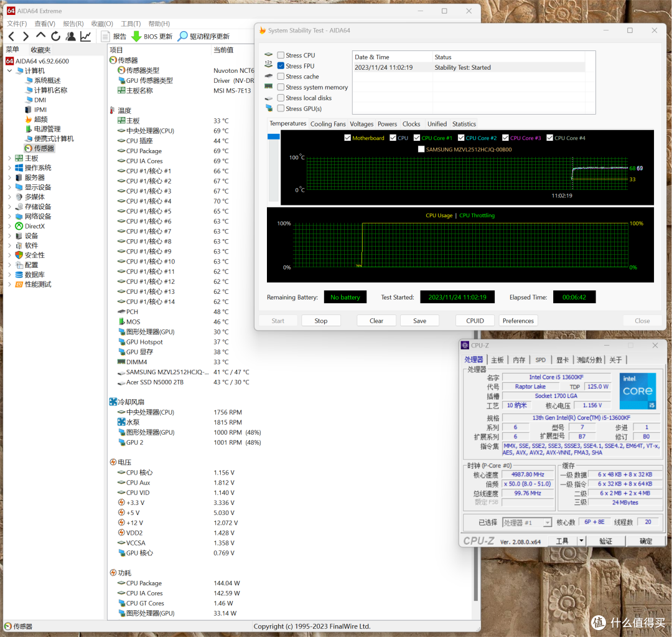This screenshot has height=637, width=672.
Task: Click the 电压 voltage section icon
Action: pyautogui.click(x=113, y=462)
